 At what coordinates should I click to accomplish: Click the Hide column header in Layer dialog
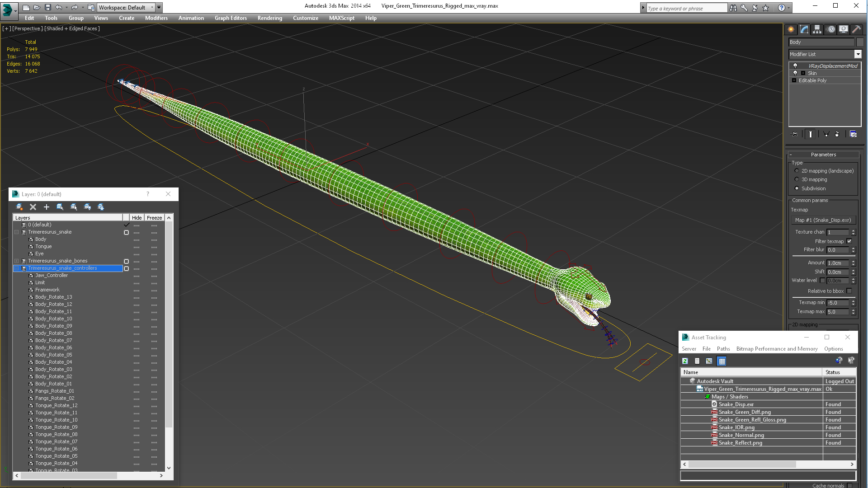click(x=137, y=218)
